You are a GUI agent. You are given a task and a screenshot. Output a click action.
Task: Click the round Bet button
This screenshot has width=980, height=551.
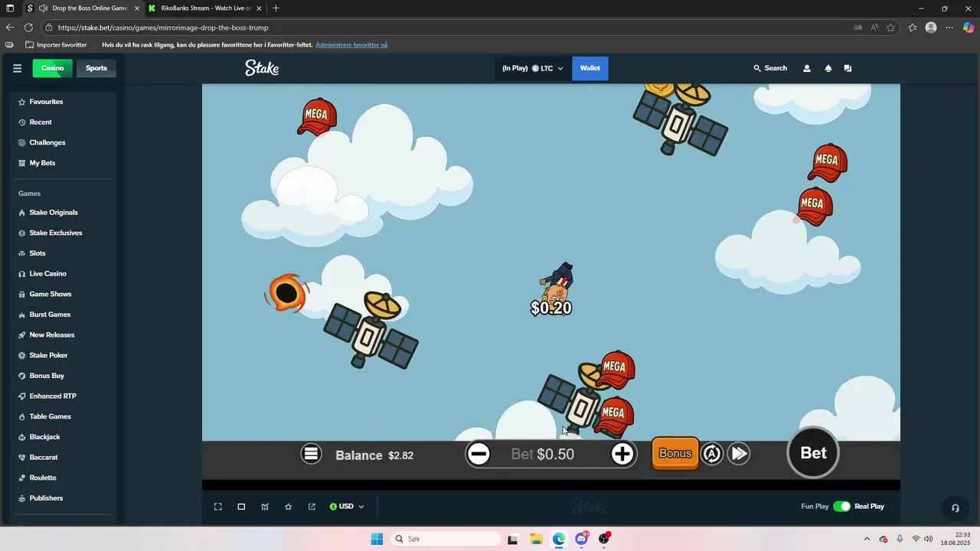813,452
